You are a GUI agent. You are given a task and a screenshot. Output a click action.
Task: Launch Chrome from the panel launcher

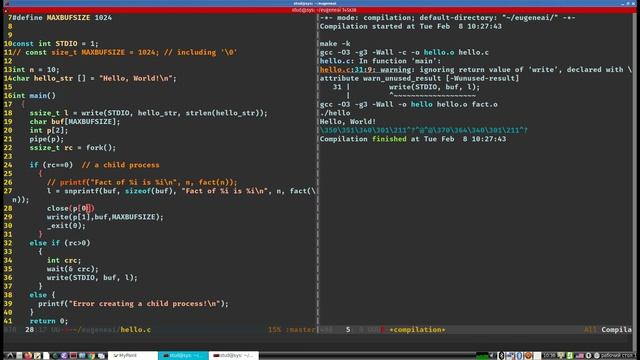click(x=91, y=356)
